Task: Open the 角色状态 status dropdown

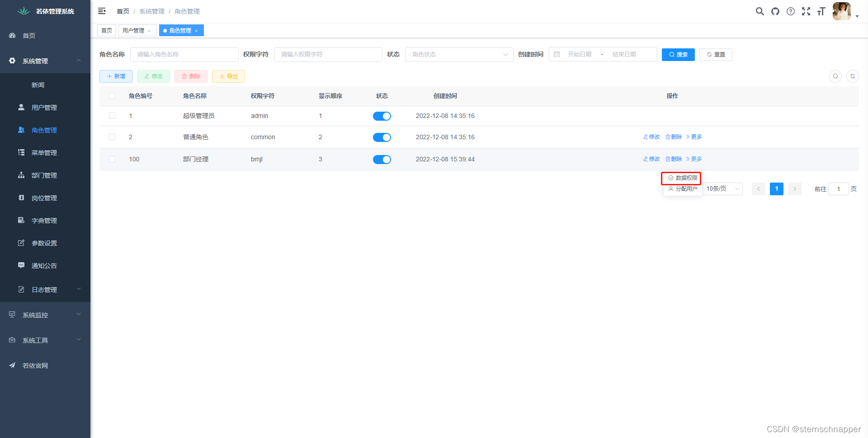Action: (458, 54)
